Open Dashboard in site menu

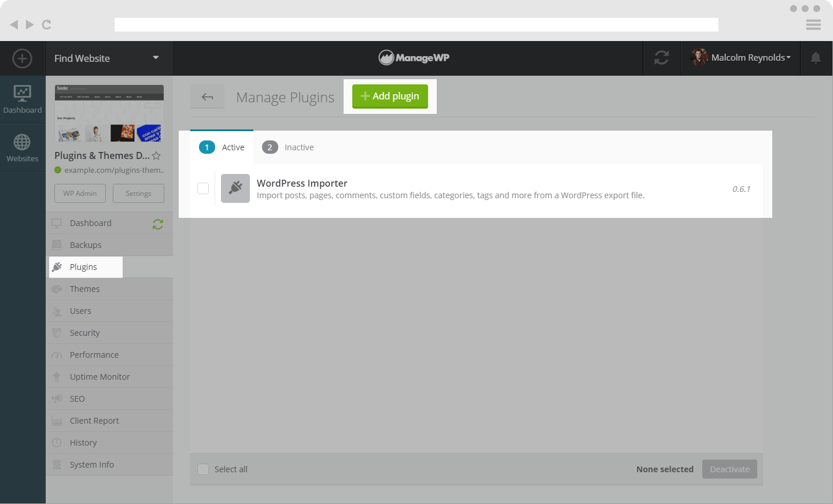(x=109, y=223)
